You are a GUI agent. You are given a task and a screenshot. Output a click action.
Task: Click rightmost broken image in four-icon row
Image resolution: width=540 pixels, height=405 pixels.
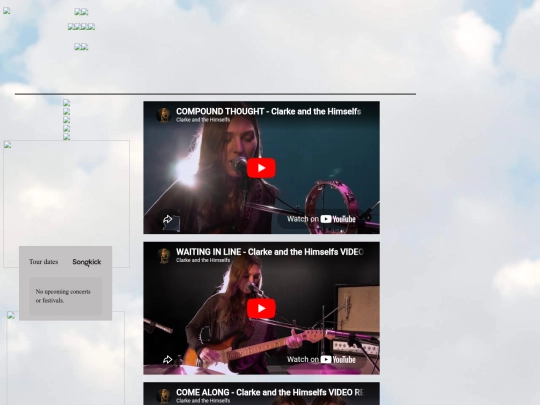91,27
